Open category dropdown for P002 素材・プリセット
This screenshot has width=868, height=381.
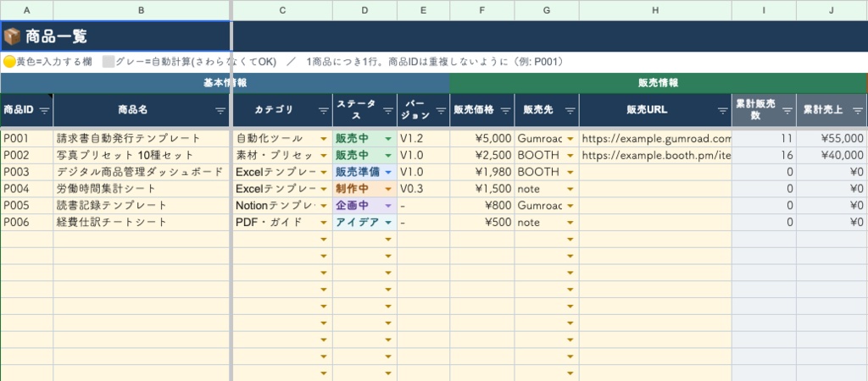pos(324,156)
